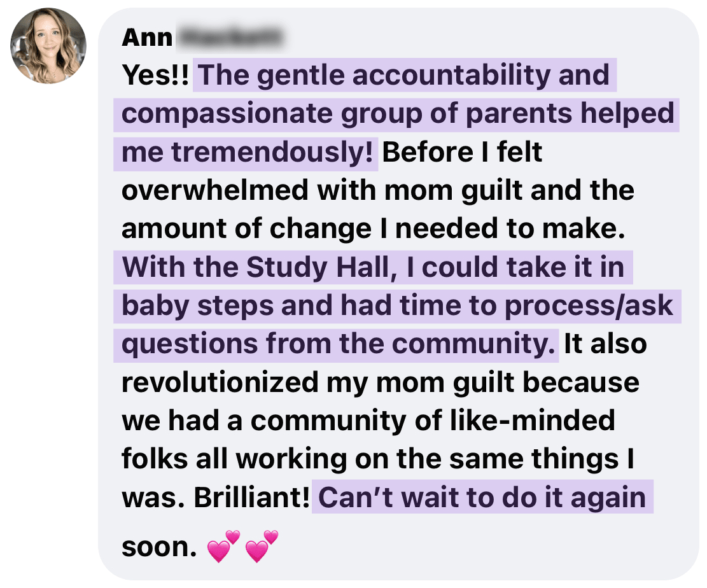The image size is (707, 588).
Task: Select highlighted 'Can't wait to do it again'
Action: 482,498
